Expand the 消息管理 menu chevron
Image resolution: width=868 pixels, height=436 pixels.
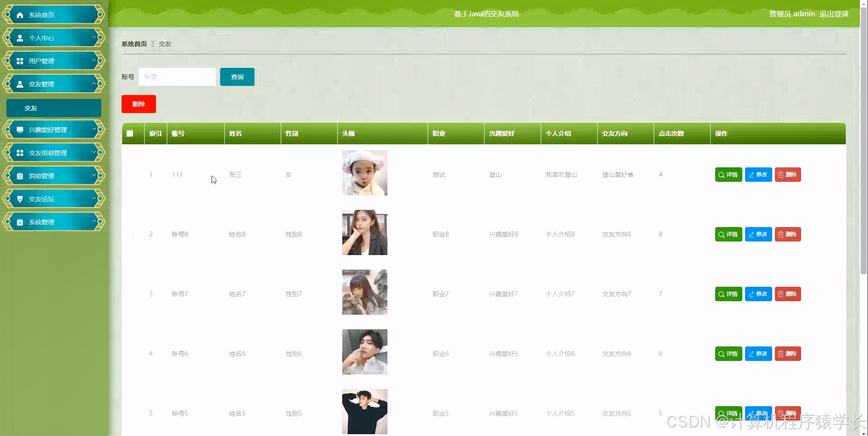click(x=94, y=175)
